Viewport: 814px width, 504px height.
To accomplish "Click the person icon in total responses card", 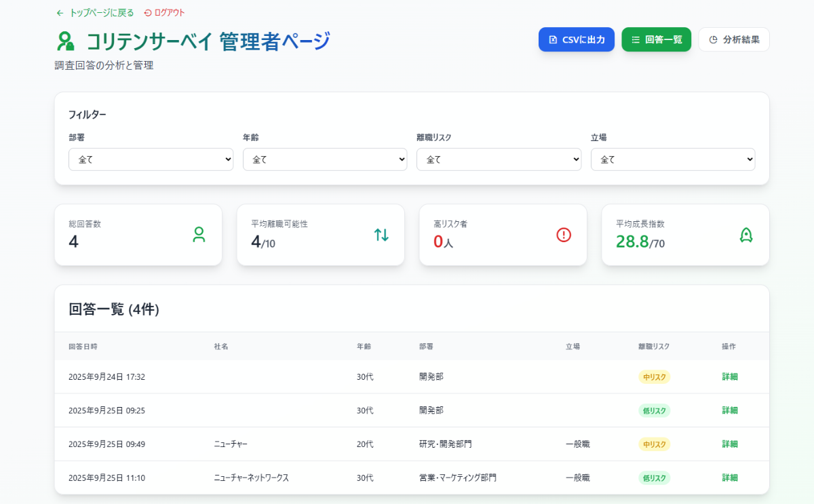I will pos(199,235).
